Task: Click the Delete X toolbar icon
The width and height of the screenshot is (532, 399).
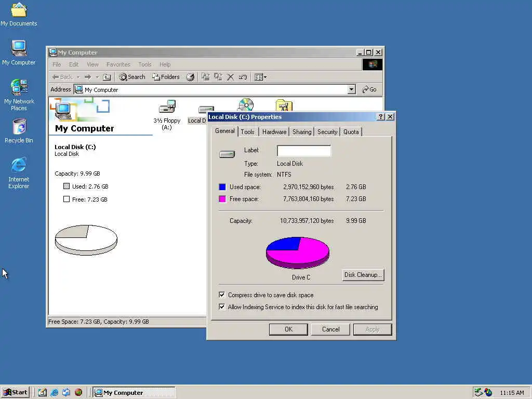Action: pos(230,77)
